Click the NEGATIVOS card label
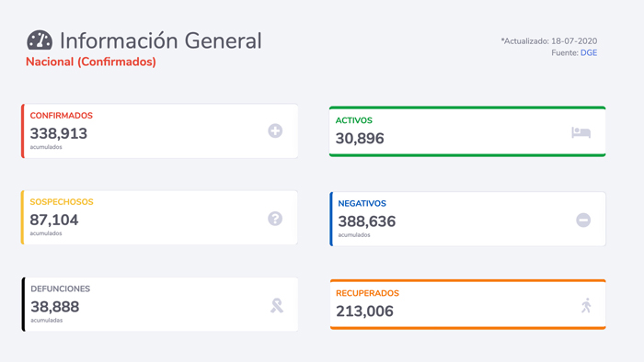Screen dimensions: 644x362 (x=362, y=204)
